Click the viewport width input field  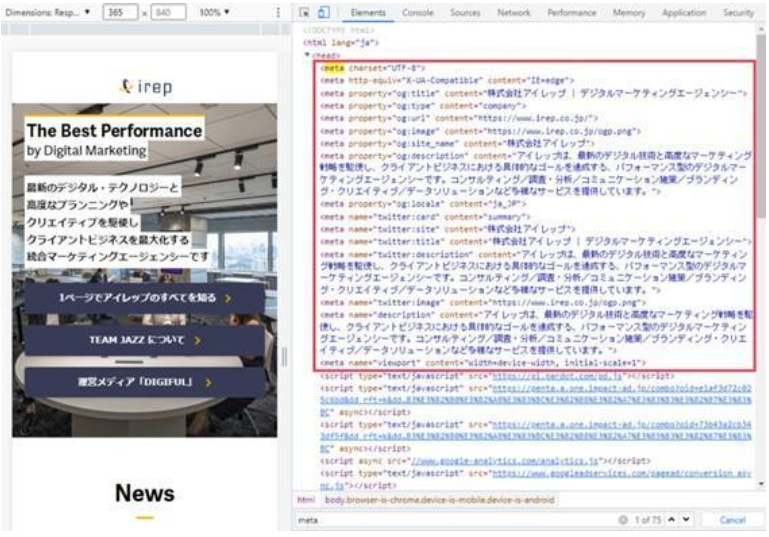pos(120,13)
